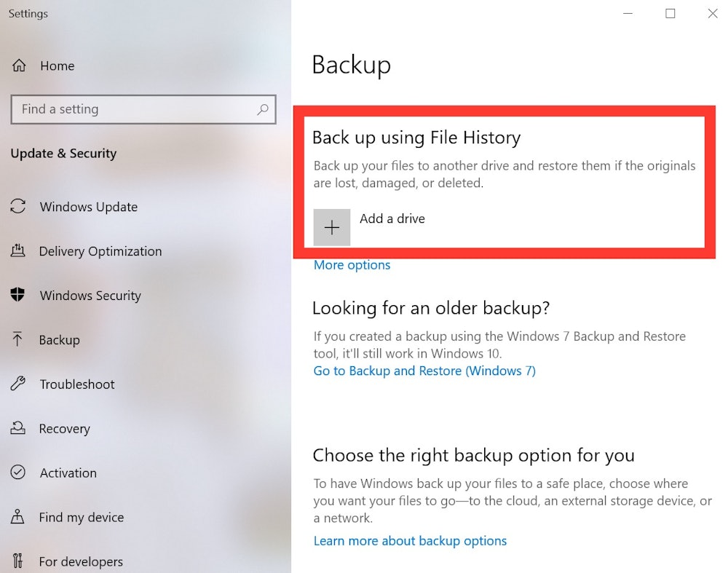This screenshot has width=728, height=573.
Task: Click Learn more about backup options
Action: (411, 541)
